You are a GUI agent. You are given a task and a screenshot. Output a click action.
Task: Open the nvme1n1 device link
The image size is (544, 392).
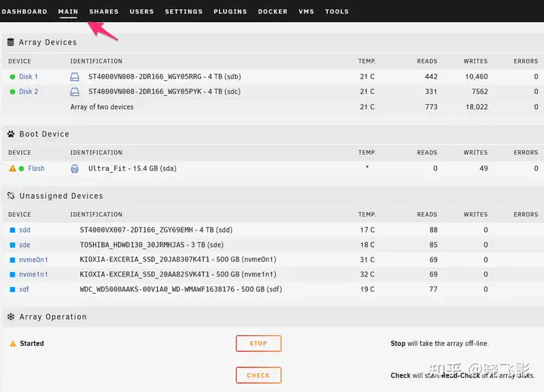point(33,274)
